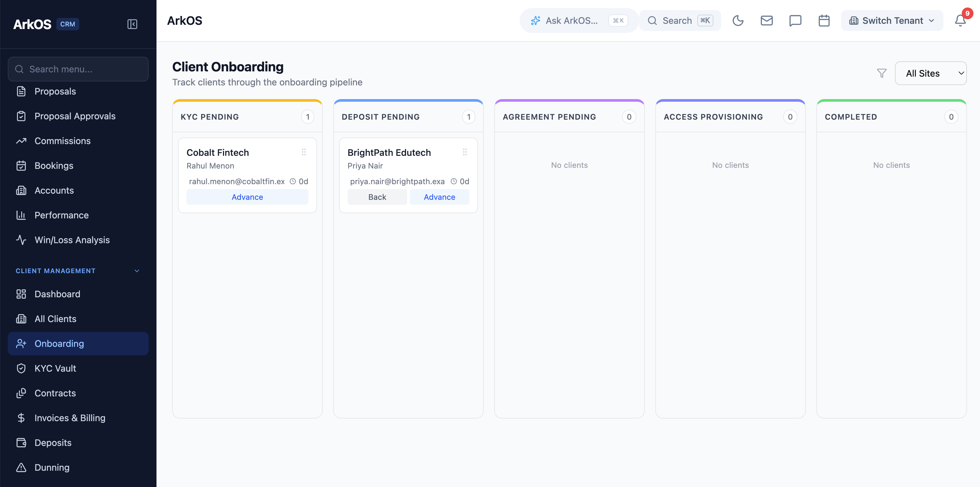Click the Dashboard grid icon
This screenshot has width=980, height=487.
pos(21,294)
